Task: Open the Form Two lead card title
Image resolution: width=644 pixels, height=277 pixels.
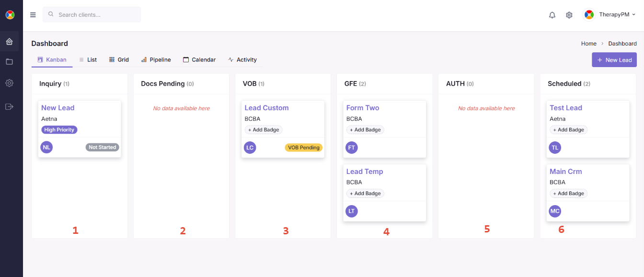Action: [363, 108]
